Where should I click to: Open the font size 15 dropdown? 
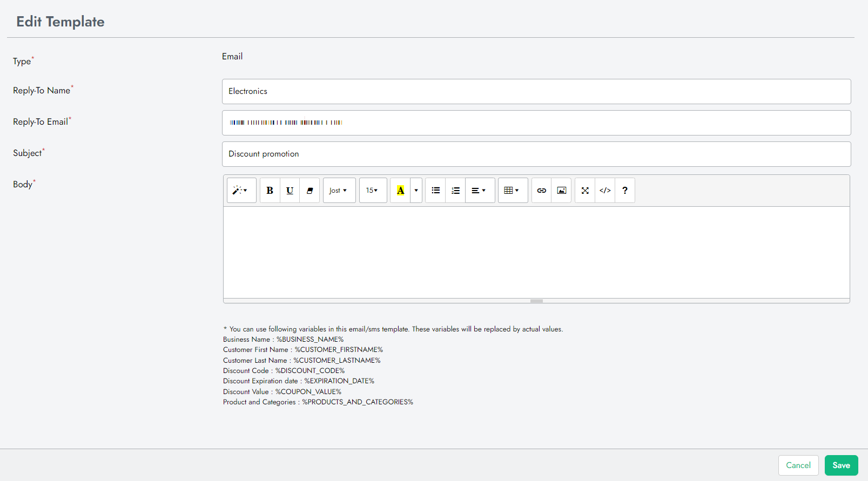[373, 191]
